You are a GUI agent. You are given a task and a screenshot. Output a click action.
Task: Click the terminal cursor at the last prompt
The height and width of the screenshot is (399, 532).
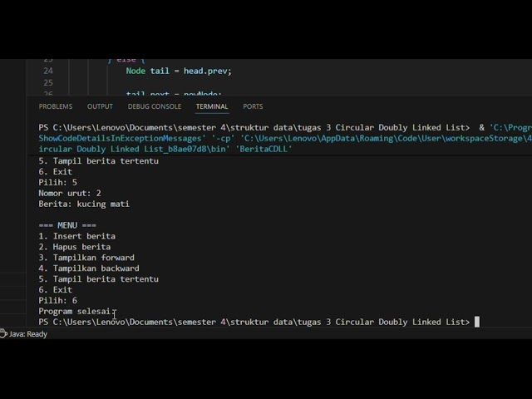click(476, 322)
